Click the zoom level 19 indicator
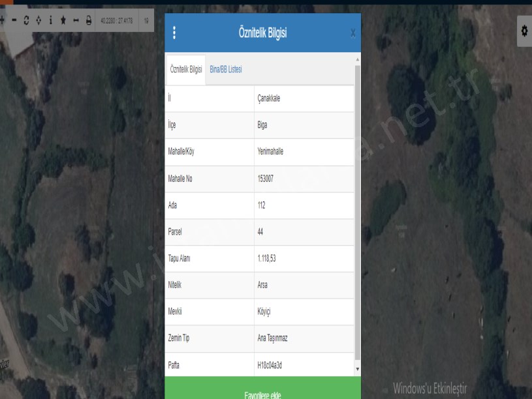Viewport: 532px width, 399px height. [146, 21]
